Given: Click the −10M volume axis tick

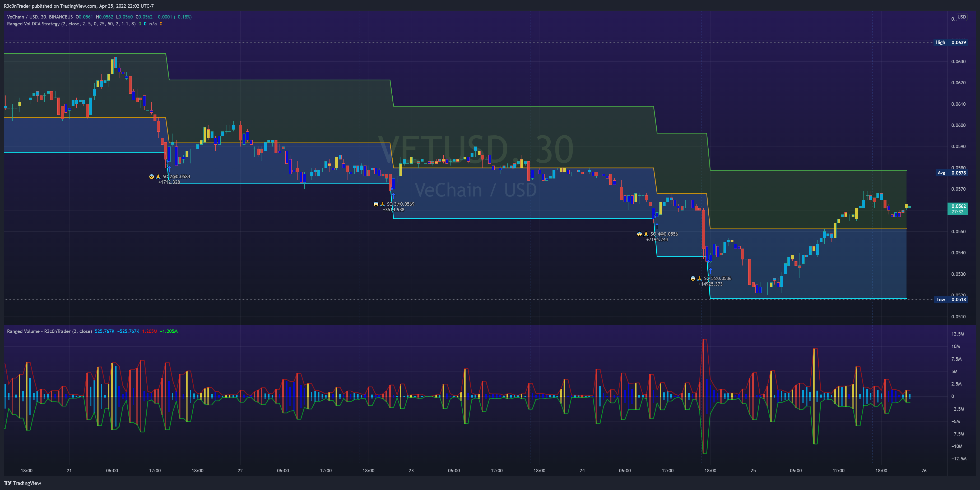Looking at the screenshot, I should click(957, 446).
